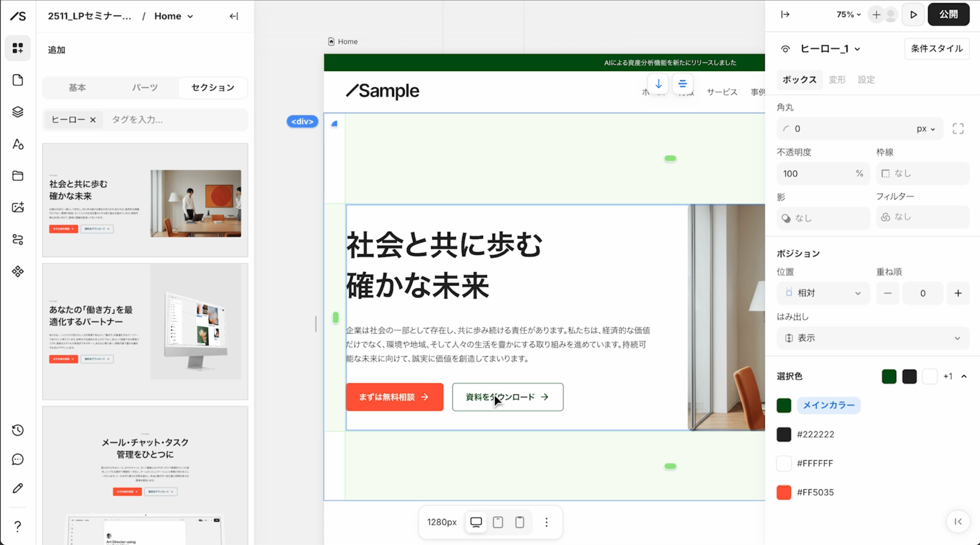Open the 変形 tab in style panel
Screen dimensions: 980x545
tap(837, 80)
